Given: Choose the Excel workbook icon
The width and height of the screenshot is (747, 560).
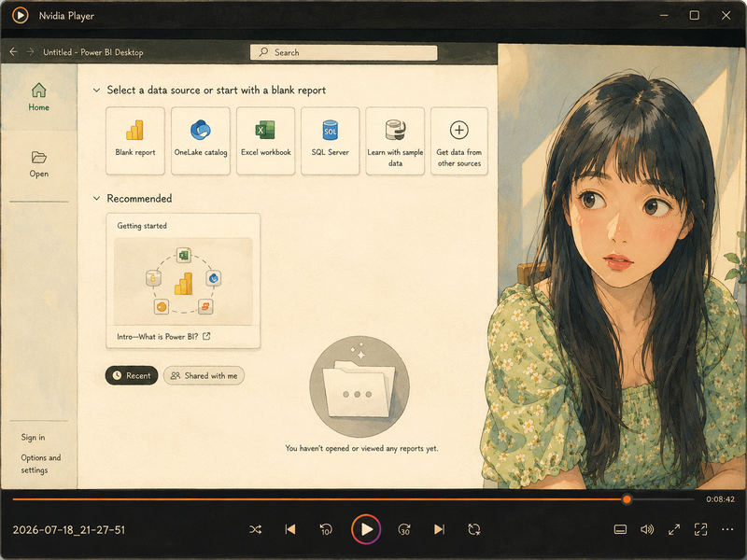Looking at the screenshot, I should tap(265, 130).
